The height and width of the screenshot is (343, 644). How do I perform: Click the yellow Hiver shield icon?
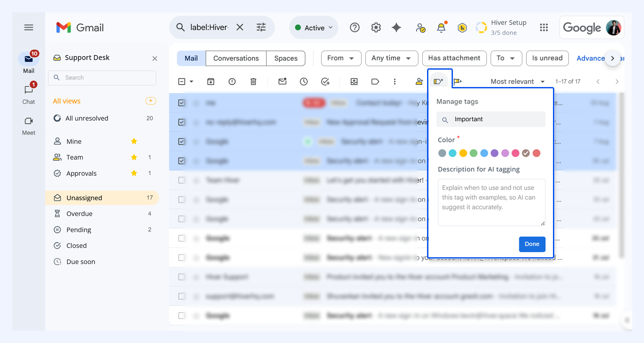click(x=462, y=28)
